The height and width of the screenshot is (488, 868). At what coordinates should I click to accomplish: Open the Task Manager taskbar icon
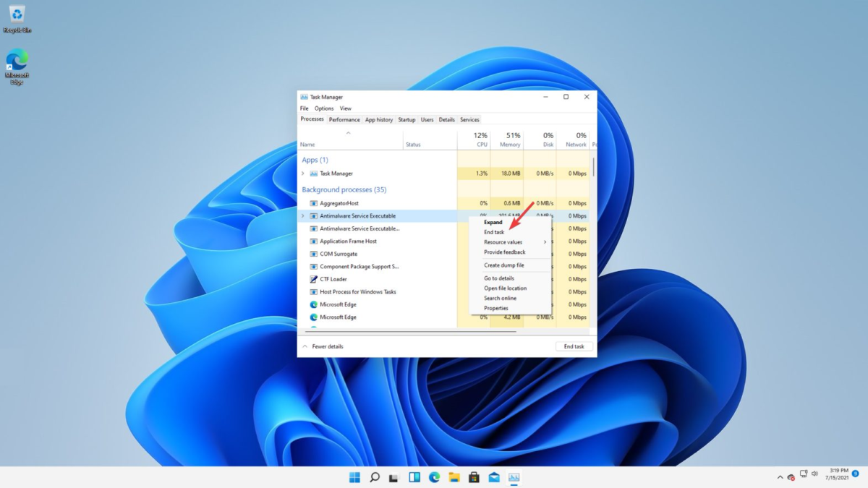tap(515, 477)
